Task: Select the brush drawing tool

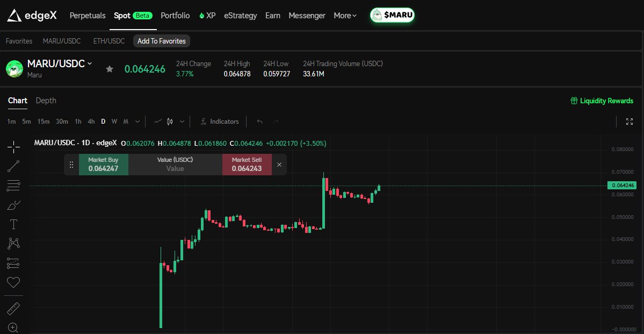Action: click(13, 205)
